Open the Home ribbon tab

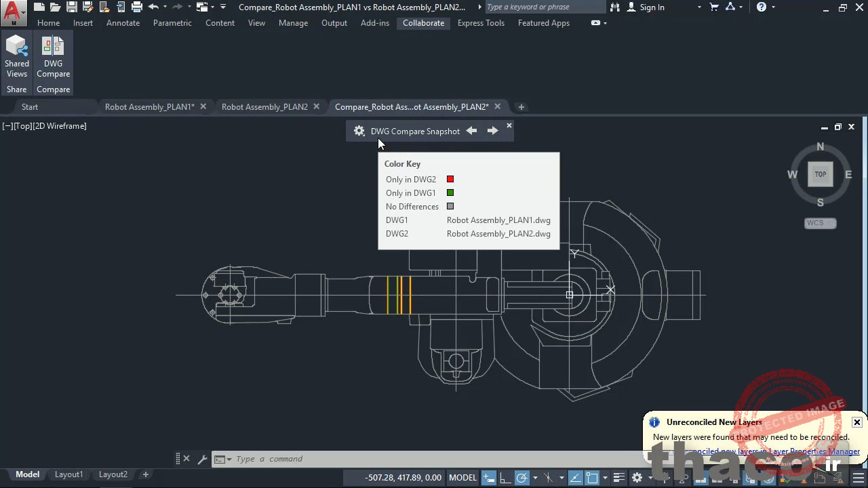click(49, 23)
